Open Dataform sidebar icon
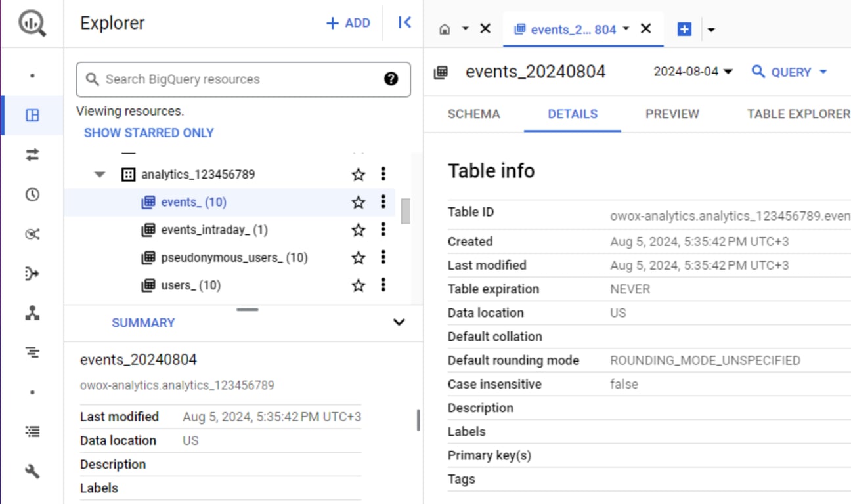 (32, 274)
